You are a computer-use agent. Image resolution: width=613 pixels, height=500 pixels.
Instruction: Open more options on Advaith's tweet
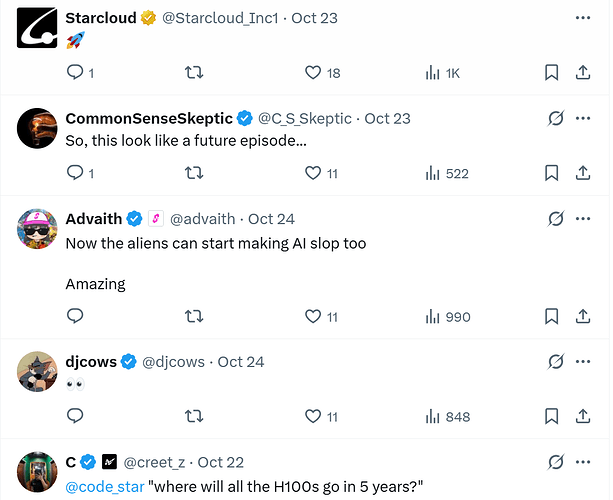pos(583,218)
